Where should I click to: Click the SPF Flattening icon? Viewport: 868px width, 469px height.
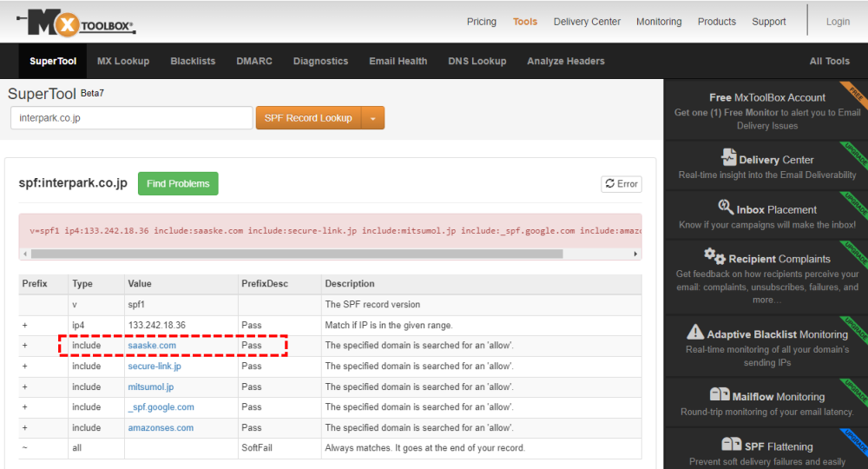pyautogui.click(x=732, y=445)
